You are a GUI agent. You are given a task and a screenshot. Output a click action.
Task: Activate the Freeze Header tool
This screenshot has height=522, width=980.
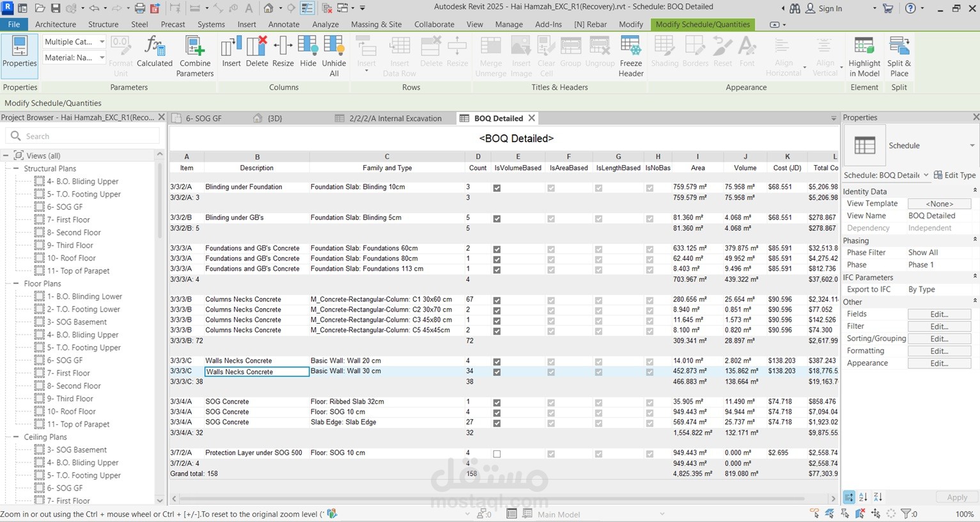(630, 56)
